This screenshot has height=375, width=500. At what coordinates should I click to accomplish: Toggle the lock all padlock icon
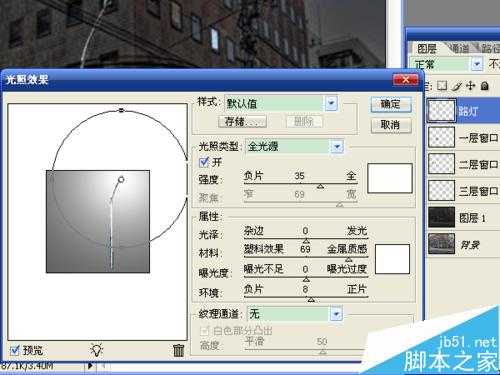coord(485,86)
